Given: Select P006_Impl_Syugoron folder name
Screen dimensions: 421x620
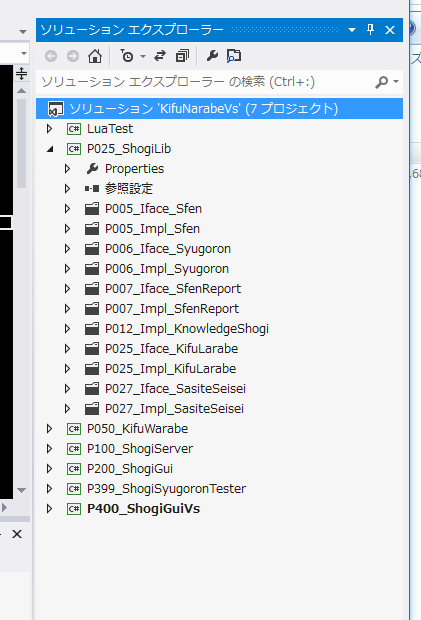Looking at the screenshot, I should pos(167,269).
